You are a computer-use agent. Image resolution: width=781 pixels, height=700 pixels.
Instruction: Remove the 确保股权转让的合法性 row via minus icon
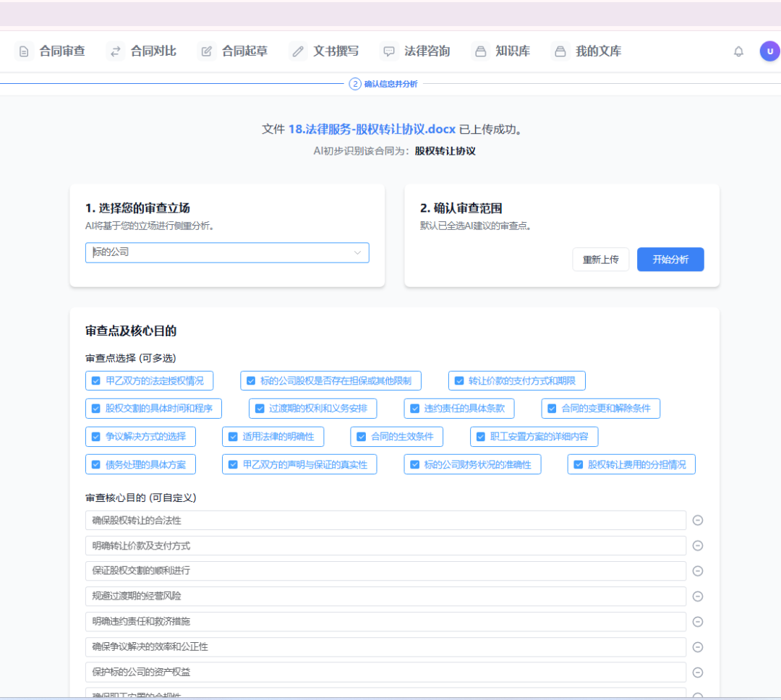(x=698, y=520)
